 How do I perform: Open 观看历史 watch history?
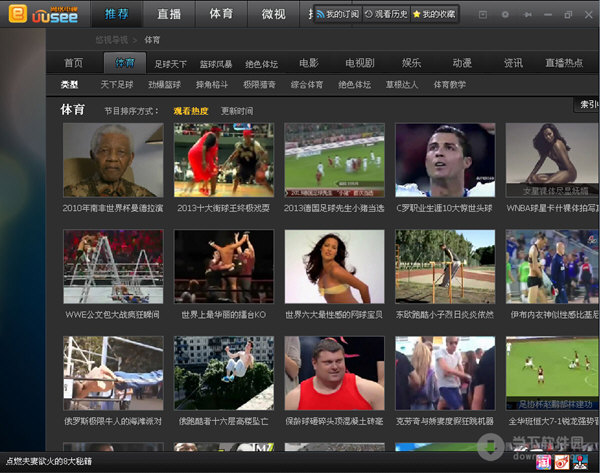tap(383, 15)
